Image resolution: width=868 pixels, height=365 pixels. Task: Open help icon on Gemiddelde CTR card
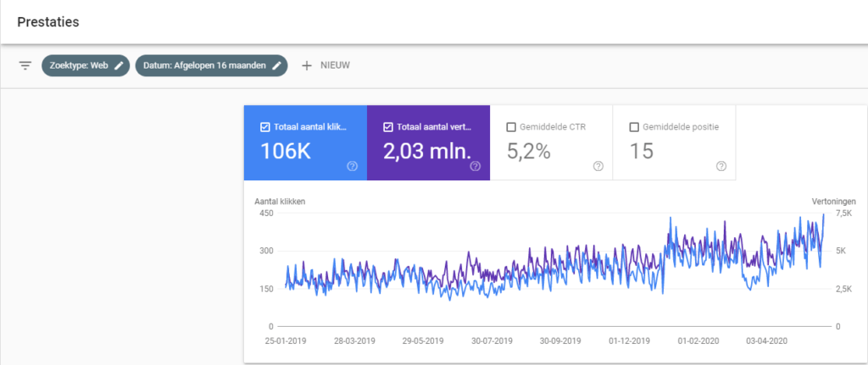click(598, 166)
